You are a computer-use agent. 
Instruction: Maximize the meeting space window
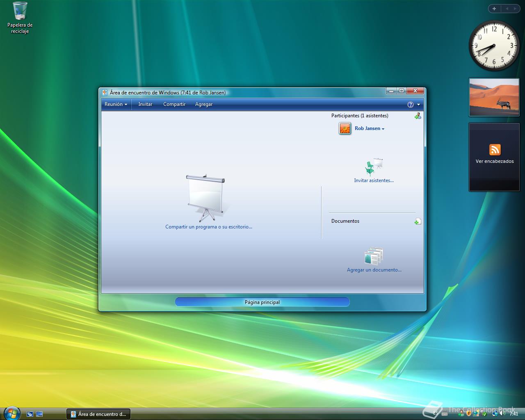point(402,91)
